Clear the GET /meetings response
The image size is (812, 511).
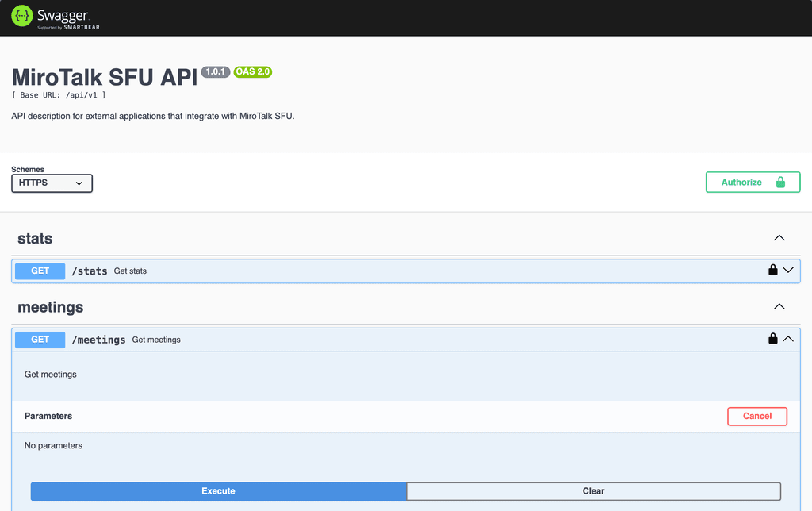pos(593,491)
